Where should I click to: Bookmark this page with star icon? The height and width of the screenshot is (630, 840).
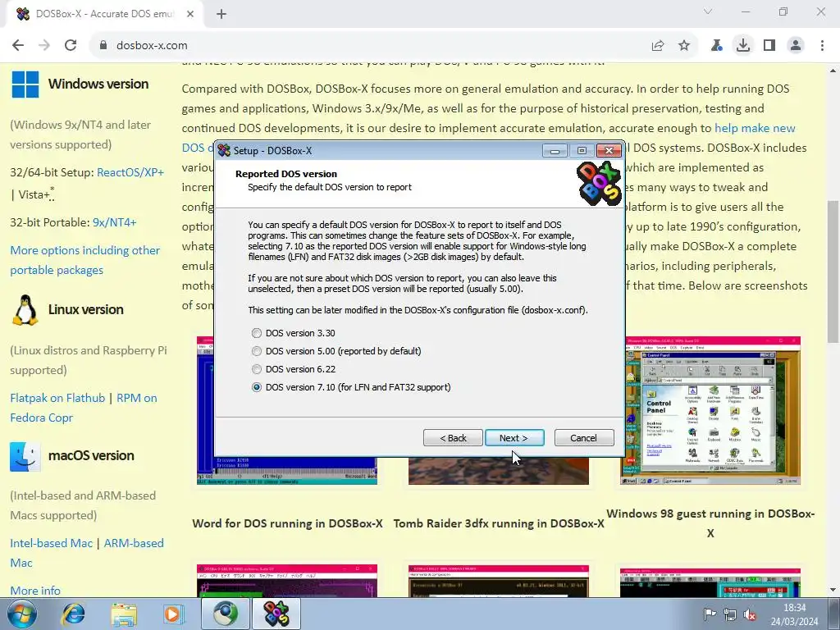684,46
